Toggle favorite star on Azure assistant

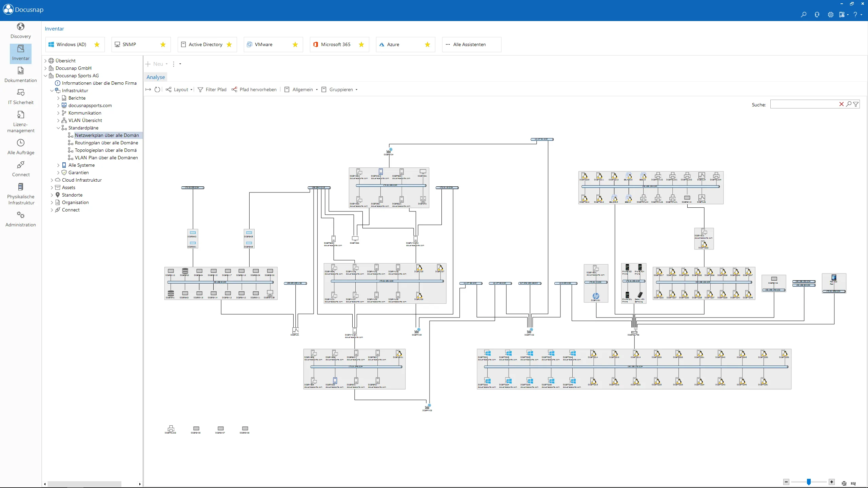pyautogui.click(x=428, y=44)
